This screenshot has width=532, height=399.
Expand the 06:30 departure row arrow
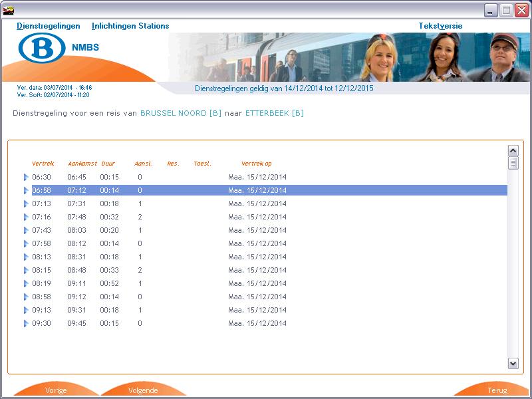click(26, 178)
